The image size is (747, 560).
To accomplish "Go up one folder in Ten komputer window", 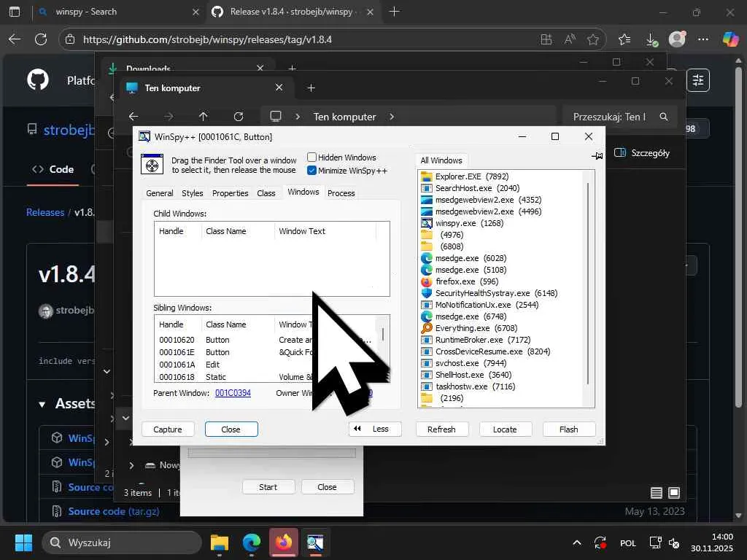I will point(203,116).
